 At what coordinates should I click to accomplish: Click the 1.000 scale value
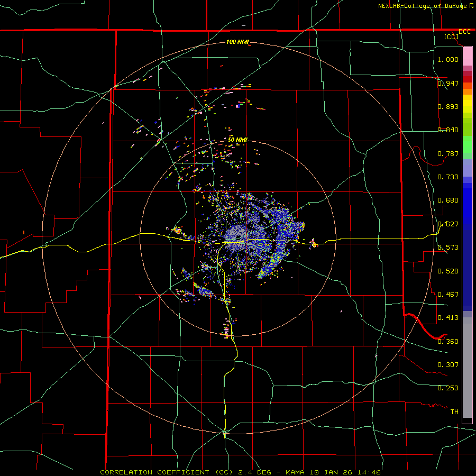coord(448,59)
